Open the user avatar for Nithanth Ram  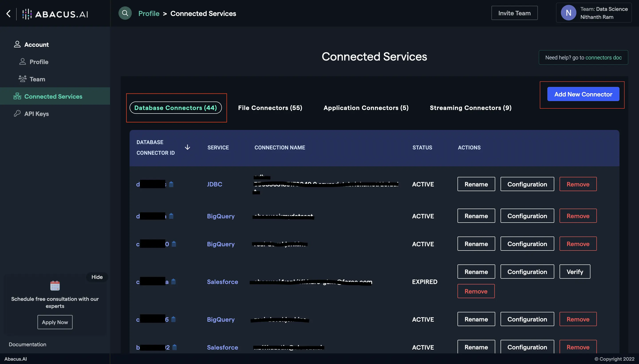tap(568, 12)
